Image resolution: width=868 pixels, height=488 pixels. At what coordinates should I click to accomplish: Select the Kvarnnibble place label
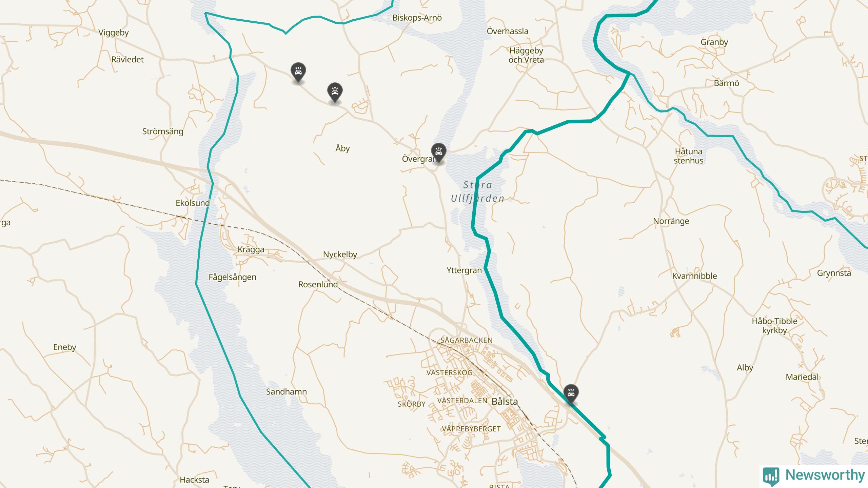[695, 276]
